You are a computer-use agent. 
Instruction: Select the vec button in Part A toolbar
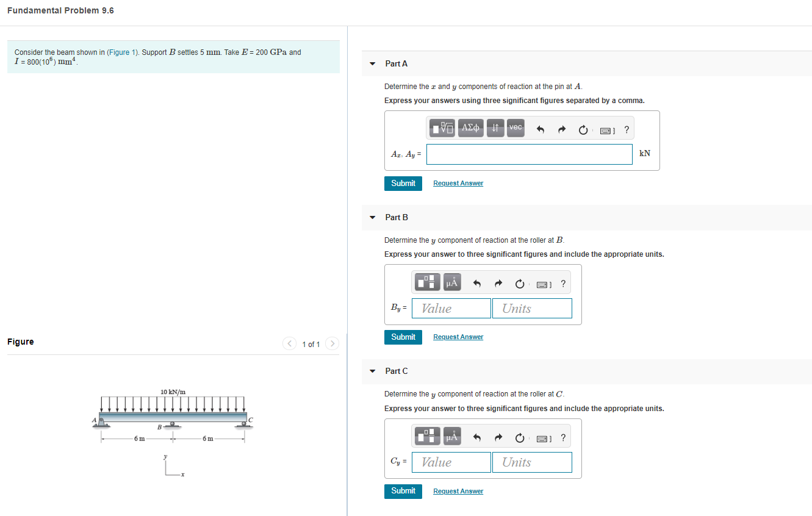point(516,127)
